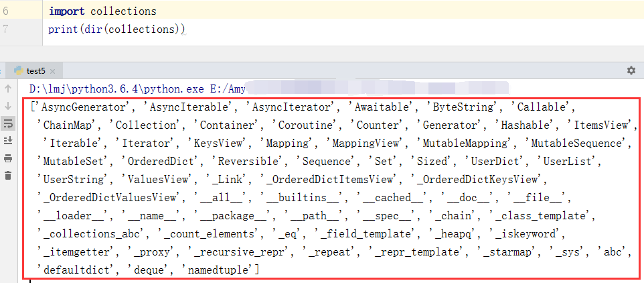Click '_starmap' in console output
This screenshot has width=644, height=283.
click(x=507, y=251)
